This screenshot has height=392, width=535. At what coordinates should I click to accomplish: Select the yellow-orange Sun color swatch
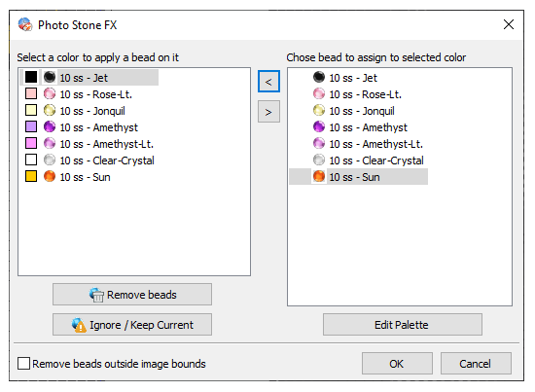tap(31, 176)
